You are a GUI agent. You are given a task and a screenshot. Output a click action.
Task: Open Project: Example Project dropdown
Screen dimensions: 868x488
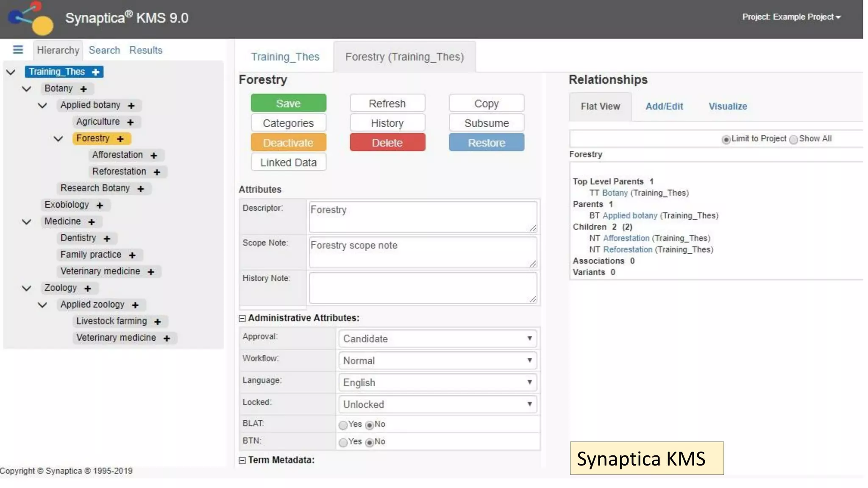pyautogui.click(x=791, y=17)
